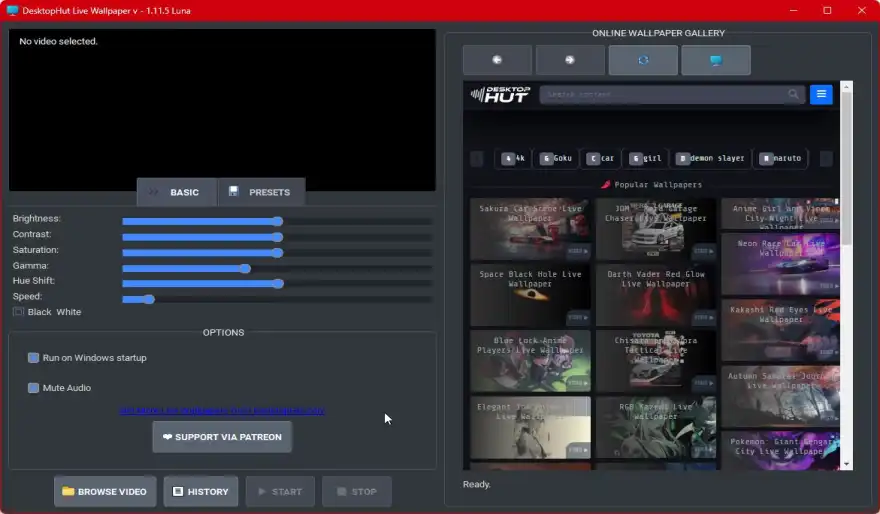Adjust the Brightness slider

[277, 221]
